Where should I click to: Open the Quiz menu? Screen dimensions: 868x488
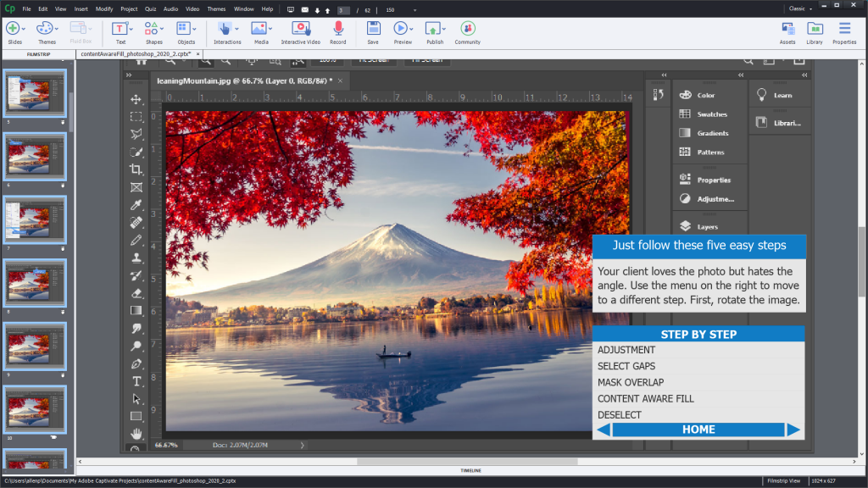(x=148, y=8)
